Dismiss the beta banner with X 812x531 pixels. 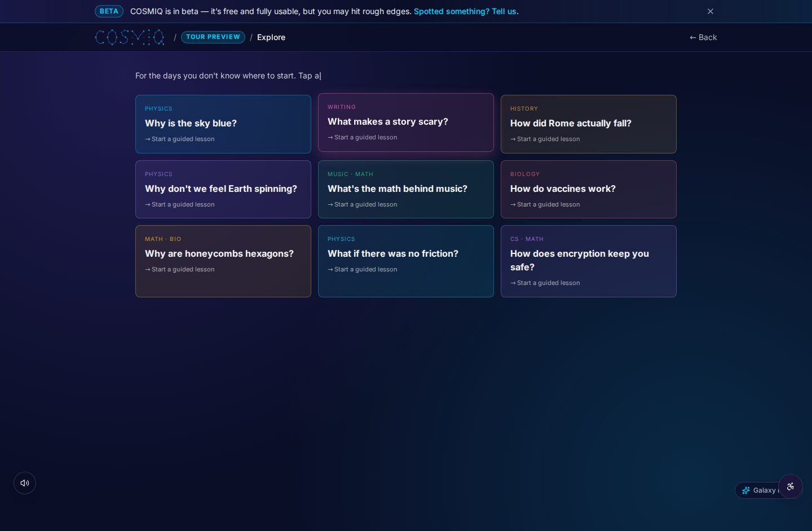(x=710, y=11)
